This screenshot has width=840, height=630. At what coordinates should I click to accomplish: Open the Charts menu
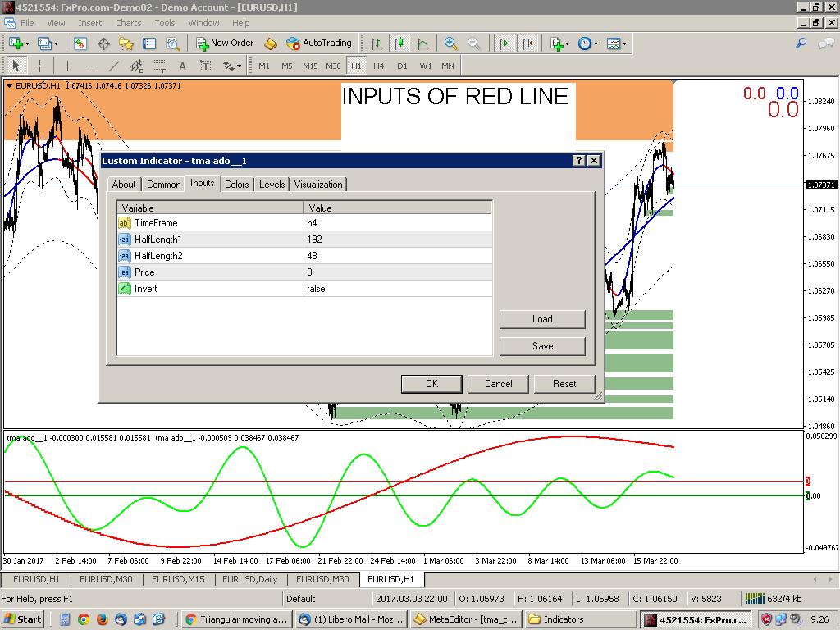point(128,23)
